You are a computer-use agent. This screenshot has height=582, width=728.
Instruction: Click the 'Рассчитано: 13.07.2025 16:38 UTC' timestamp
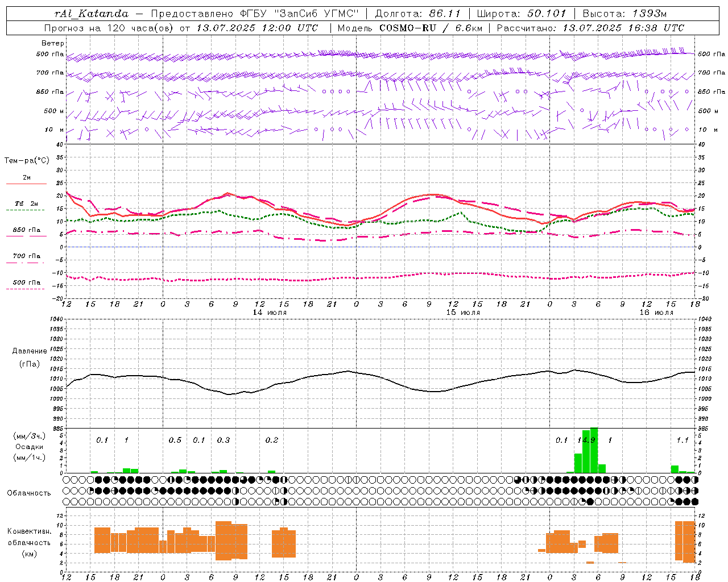(x=590, y=28)
